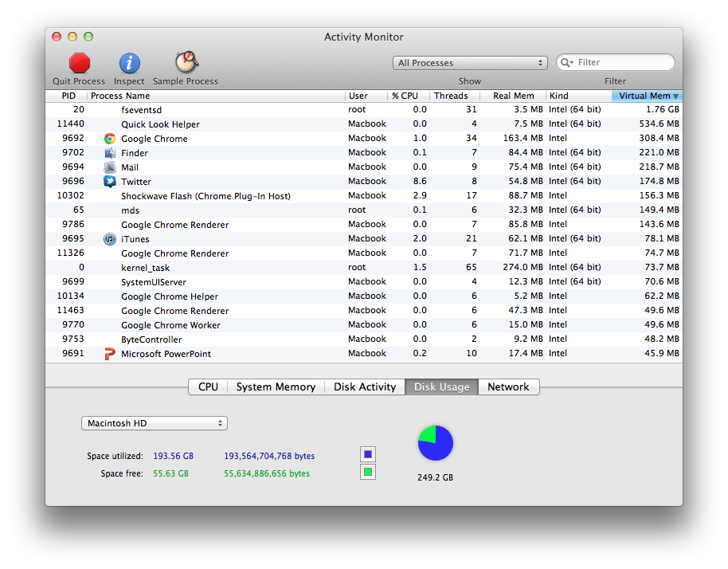Viewport: 728px width, 569px height.
Task: Click the 193.56 GB space utilized value
Action: (173, 456)
